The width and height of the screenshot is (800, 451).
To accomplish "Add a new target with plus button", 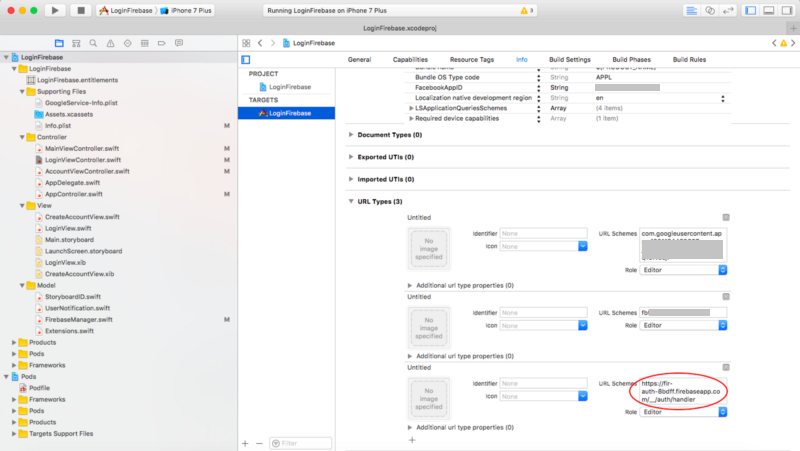I will point(245,443).
